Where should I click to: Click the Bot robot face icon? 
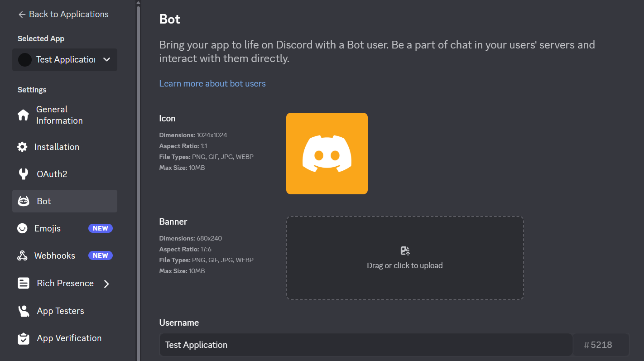point(24,201)
